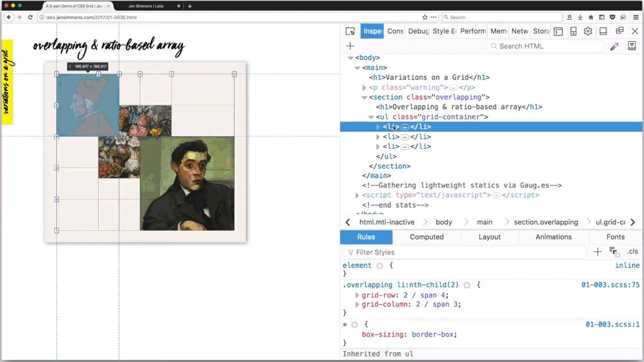Open 01-003.scss:75 source link

point(610,285)
